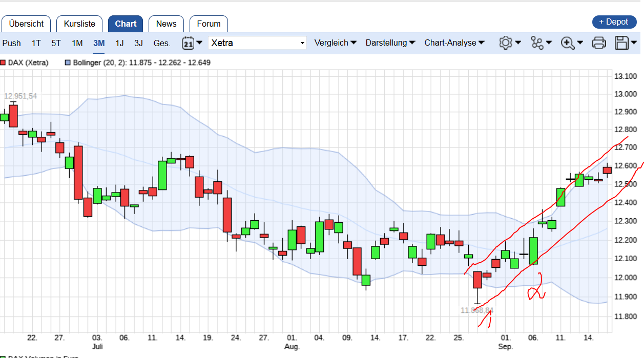Open the zoom magnifier menu

(x=568, y=43)
